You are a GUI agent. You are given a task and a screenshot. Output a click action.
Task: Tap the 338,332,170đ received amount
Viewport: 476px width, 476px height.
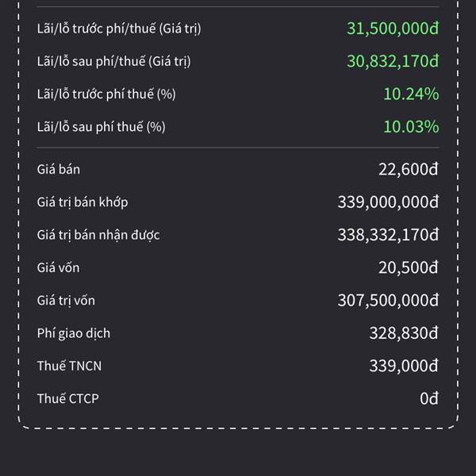tap(388, 235)
